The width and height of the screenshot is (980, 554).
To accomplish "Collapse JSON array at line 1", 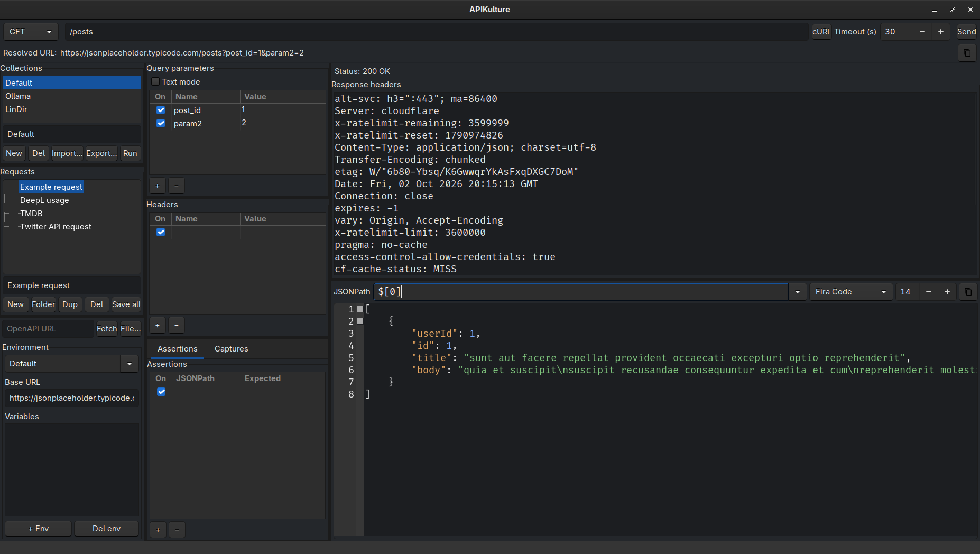I will (x=360, y=309).
